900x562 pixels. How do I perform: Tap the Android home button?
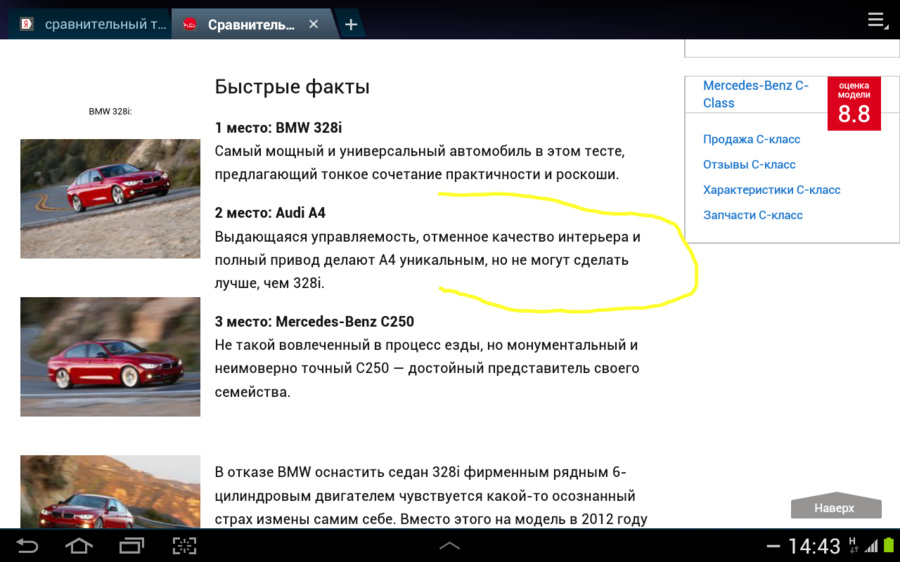(79, 545)
